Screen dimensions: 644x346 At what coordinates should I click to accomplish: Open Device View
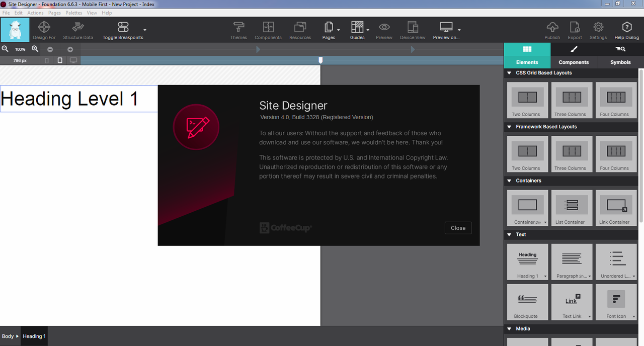click(x=413, y=30)
